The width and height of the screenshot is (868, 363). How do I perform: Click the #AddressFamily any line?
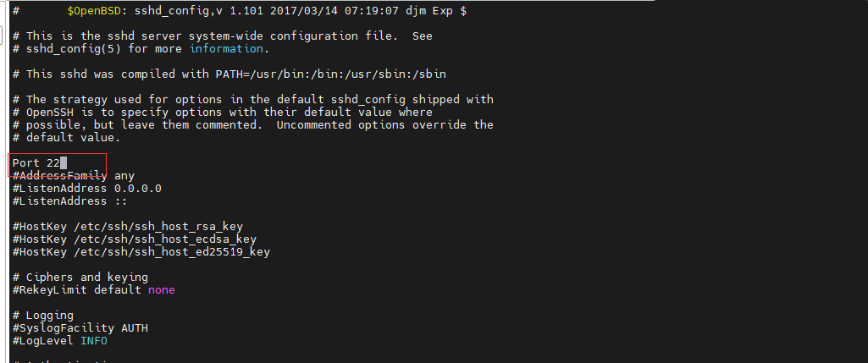point(73,176)
